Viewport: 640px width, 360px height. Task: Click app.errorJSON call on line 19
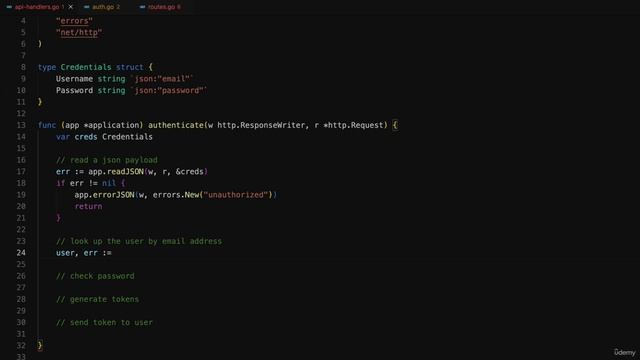104,195
